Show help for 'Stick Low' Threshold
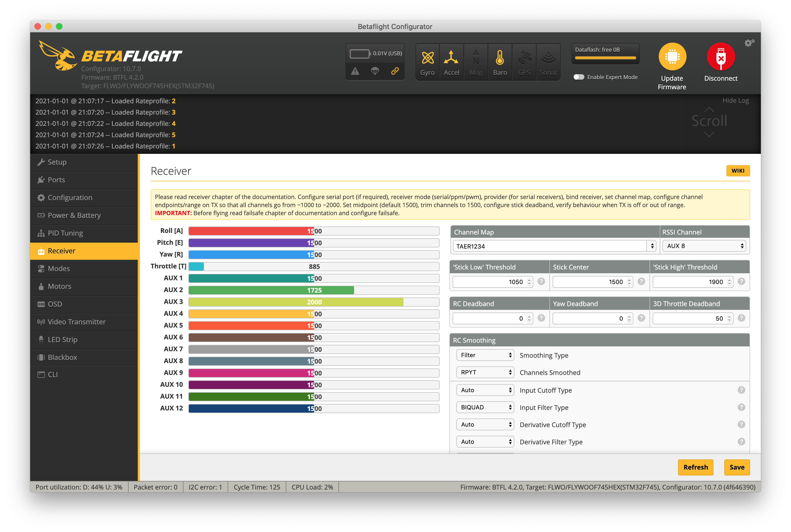 (x=541, y=282)
